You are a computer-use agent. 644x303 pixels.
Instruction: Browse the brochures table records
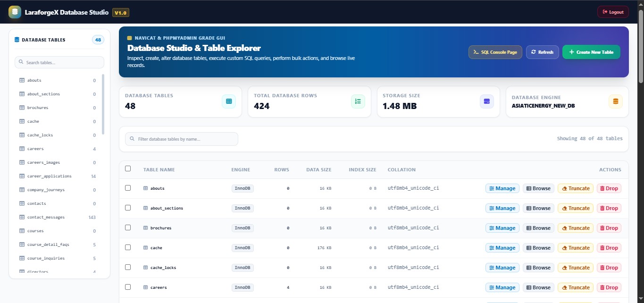538,228
